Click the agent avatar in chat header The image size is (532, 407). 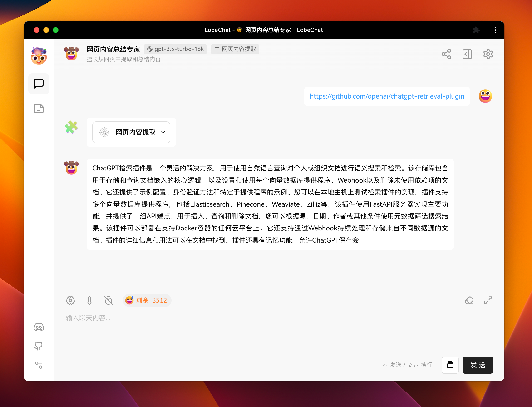click(71, 54)
